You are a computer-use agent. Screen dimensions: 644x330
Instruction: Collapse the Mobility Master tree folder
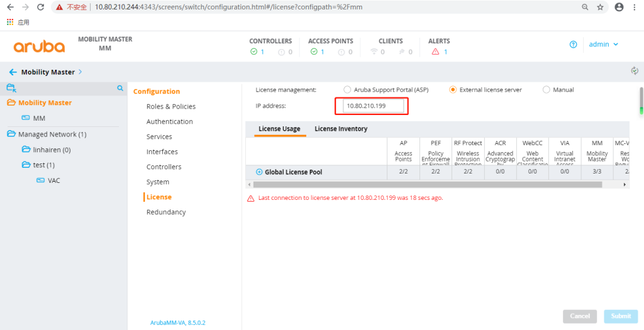(11, 102)
